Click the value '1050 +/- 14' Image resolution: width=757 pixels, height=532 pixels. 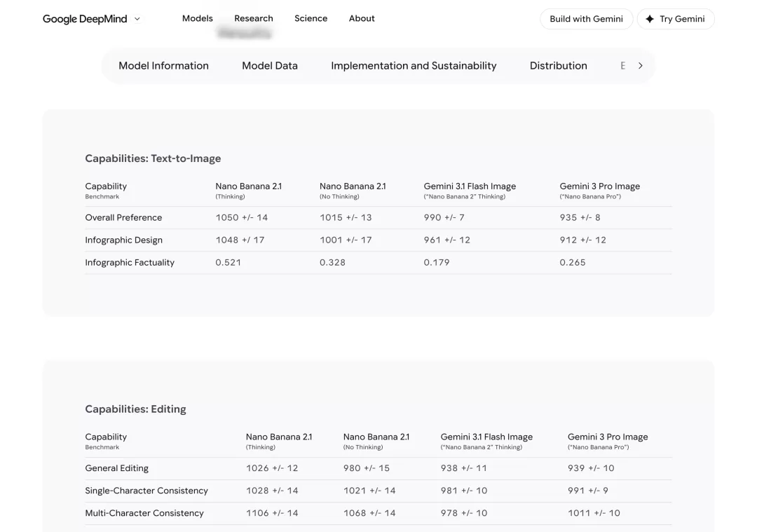[x=241, y=218]
